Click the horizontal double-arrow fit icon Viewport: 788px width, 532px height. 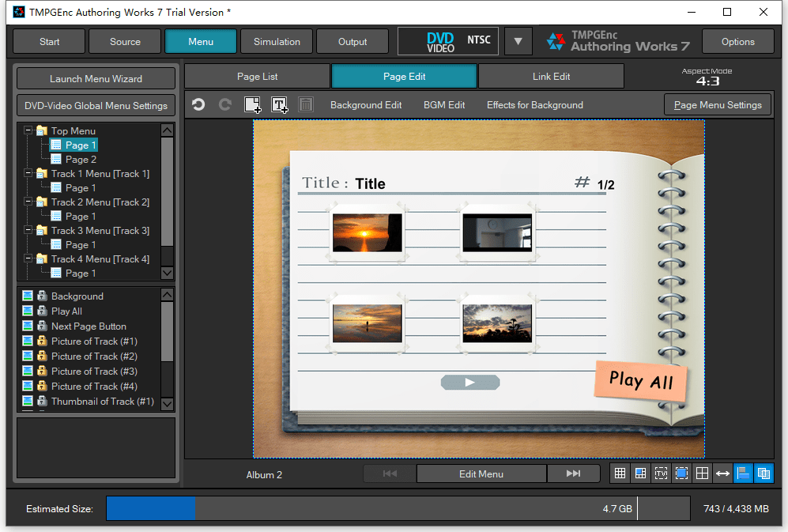722,474
